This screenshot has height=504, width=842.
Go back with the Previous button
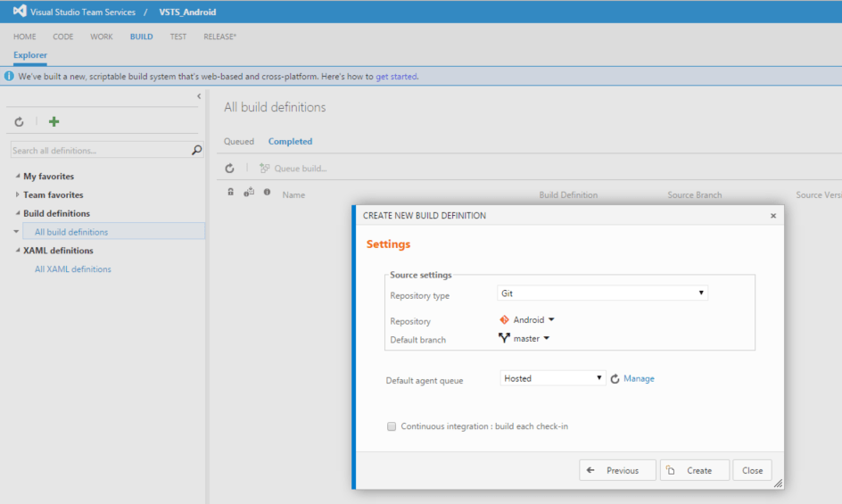[616, 470]
